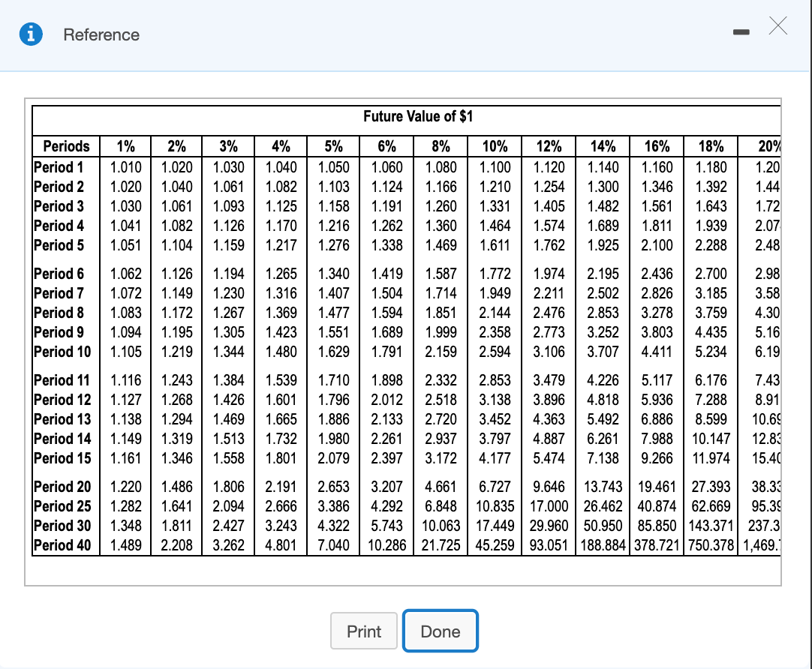Click value 1.489 in the 1% column
This screenshot has width=812, height=669.
[x=125, y=545]
